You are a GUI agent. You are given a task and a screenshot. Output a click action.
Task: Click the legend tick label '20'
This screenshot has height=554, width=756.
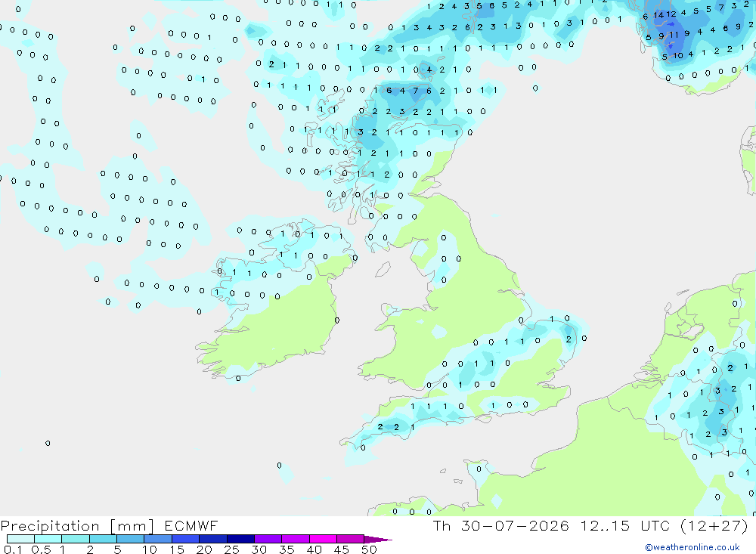tap(204, 549)
